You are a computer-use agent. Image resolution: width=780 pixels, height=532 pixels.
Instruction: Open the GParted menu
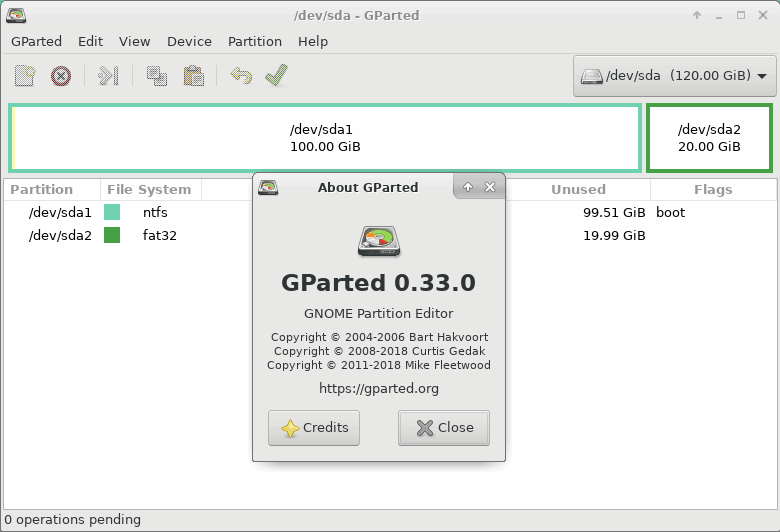click(36, 41)
